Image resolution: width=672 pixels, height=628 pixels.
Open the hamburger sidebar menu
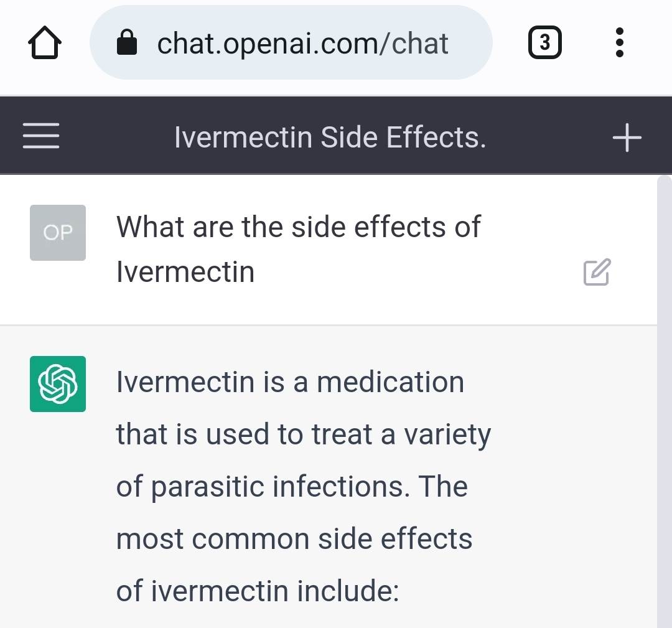pyautogui.click(x=41, y=136)
